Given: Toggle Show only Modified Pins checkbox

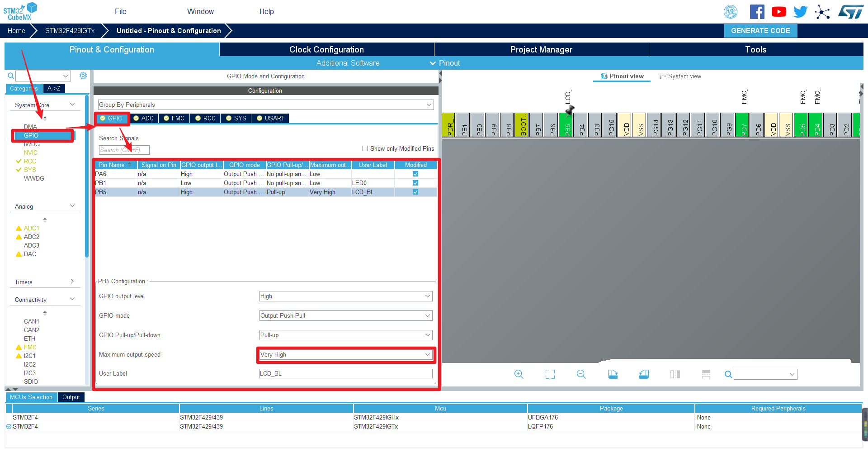Looking at the screenshot, I should (365, 148).
